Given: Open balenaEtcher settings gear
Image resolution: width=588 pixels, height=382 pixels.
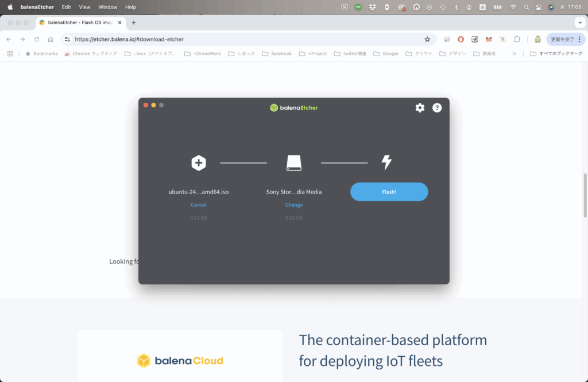Looking at the screenshot, I should (420, 107).
